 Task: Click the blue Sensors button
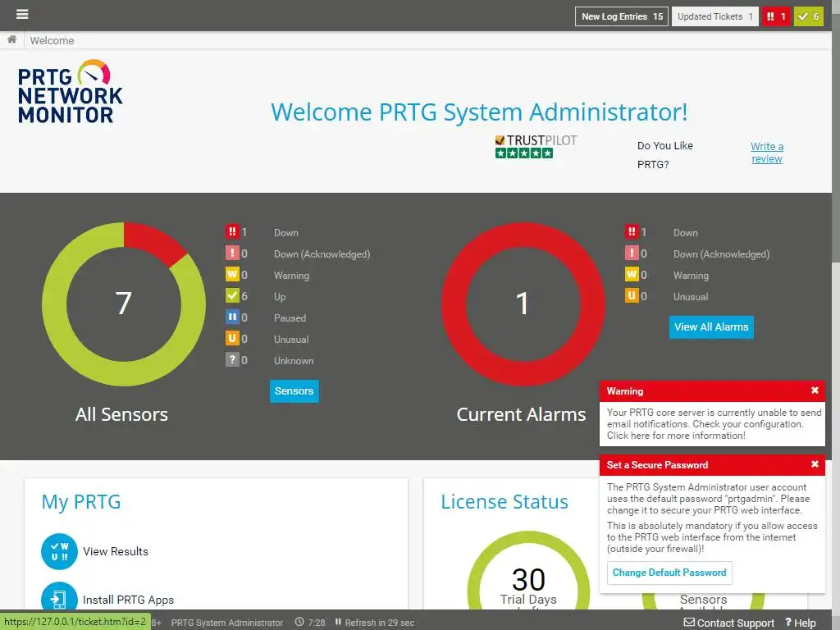[294, 391]
